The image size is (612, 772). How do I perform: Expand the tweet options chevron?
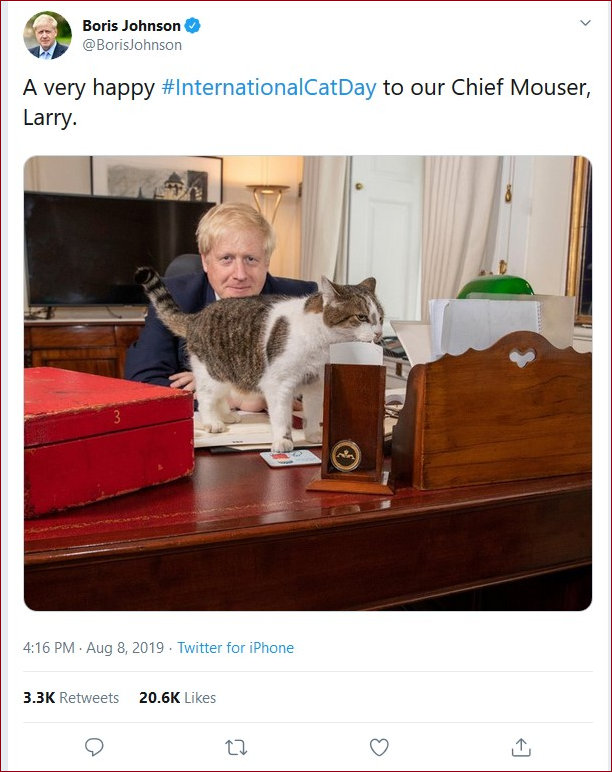585,22
